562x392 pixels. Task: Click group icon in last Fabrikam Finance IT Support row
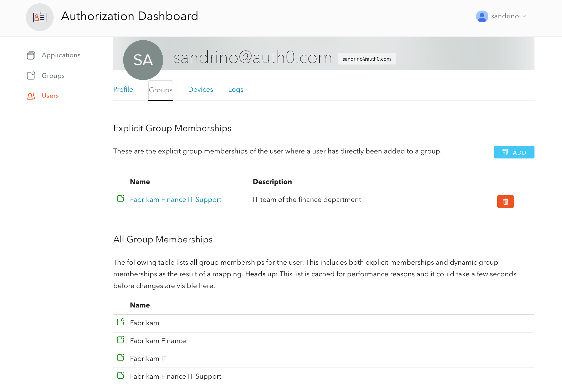pos(121,375)
